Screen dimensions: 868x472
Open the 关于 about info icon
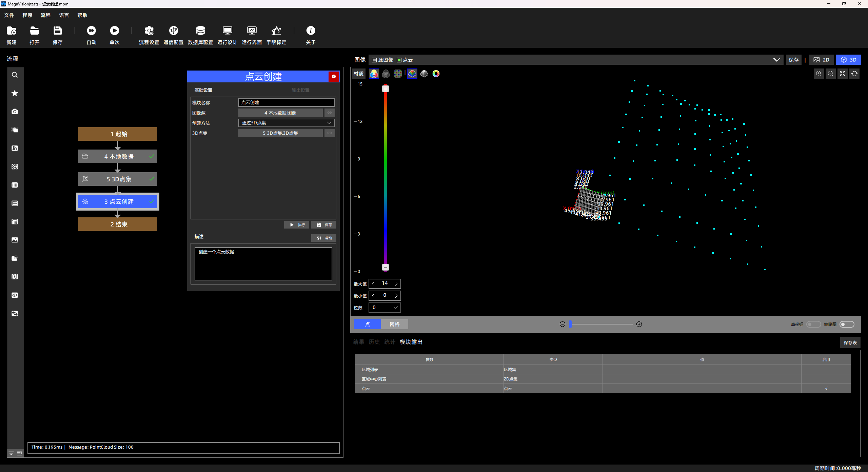pyautogui.click(x=311, y=35)
